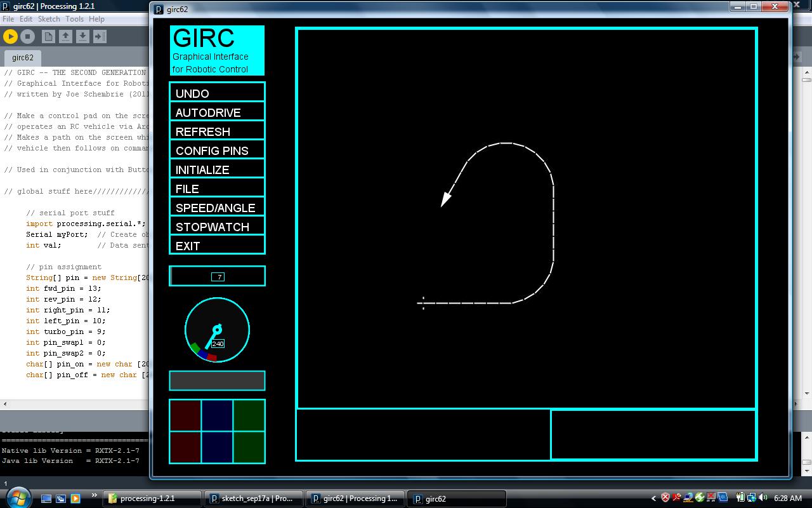Click the bottom-right dark green pad cell
This screenshot has width=812, height=508.
tap(249, 447)
